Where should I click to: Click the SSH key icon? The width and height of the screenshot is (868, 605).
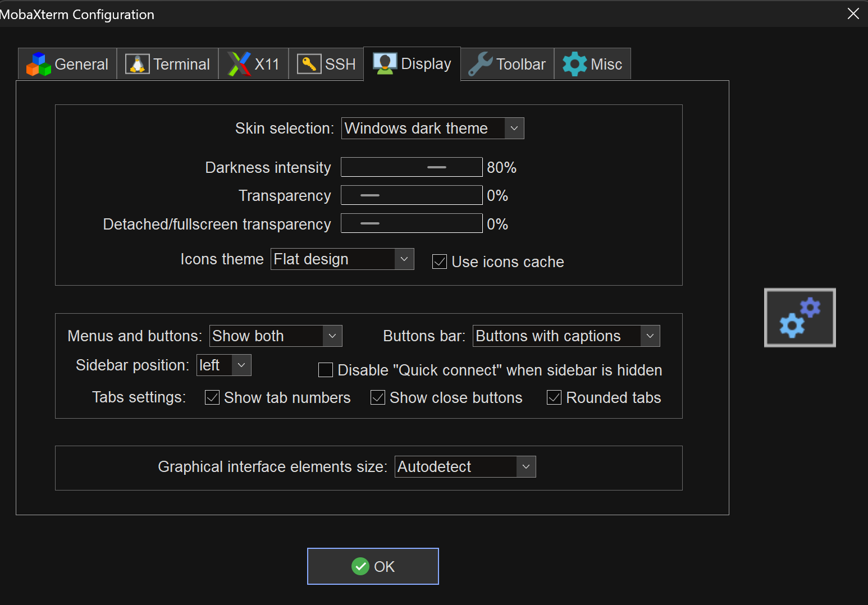(309, 64)
